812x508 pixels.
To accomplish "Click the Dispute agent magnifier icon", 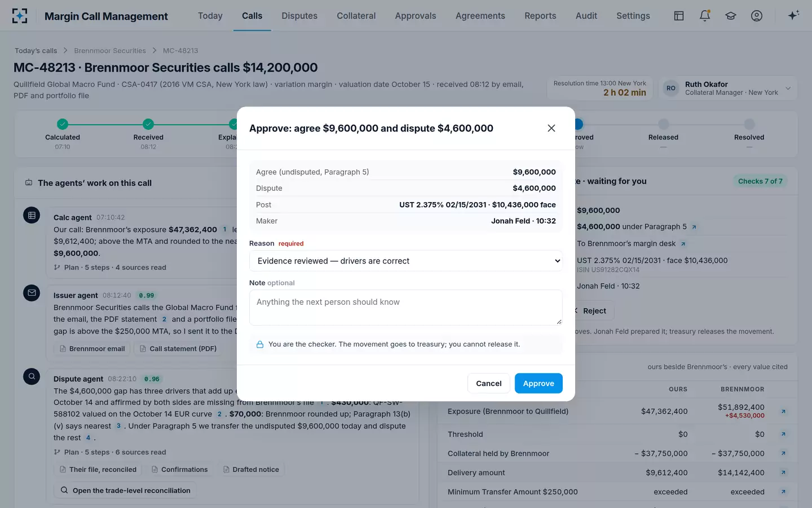I will point(32,376).
